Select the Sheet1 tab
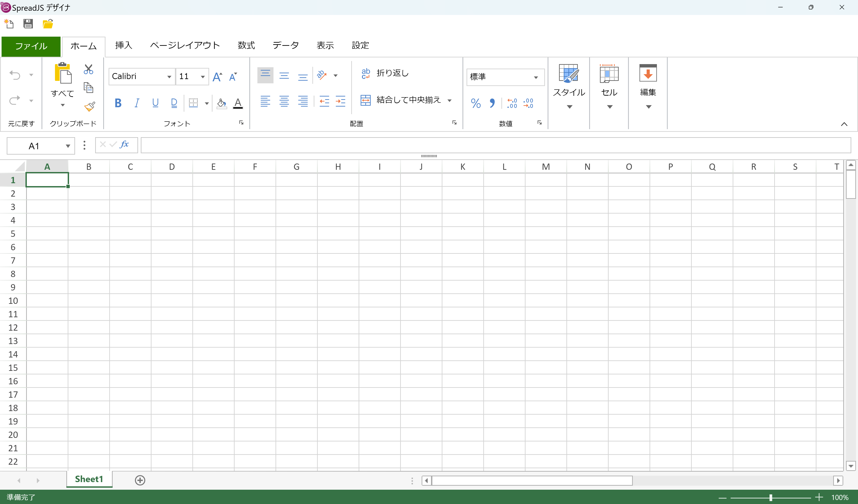The image size is (858, 504). (x=89, y=479)
